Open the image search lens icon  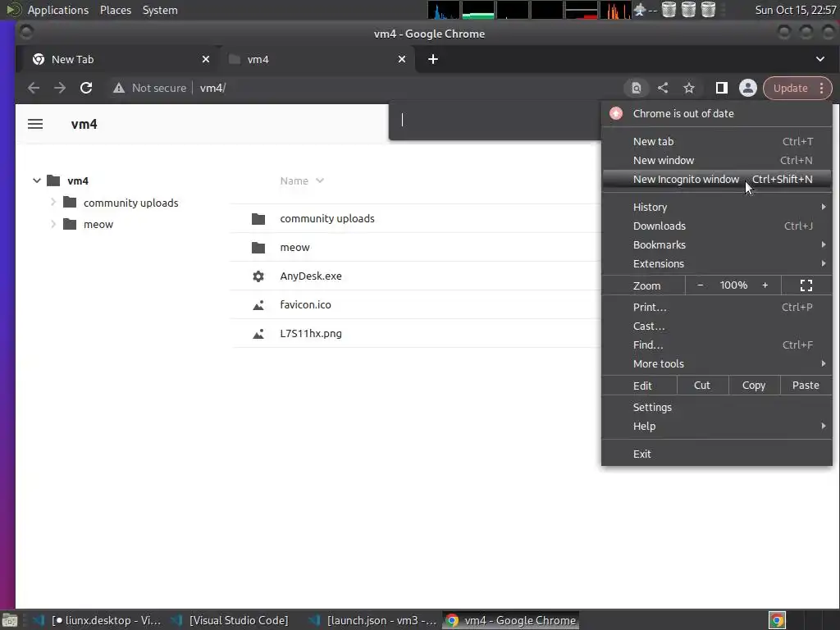[x=636, y=88]
